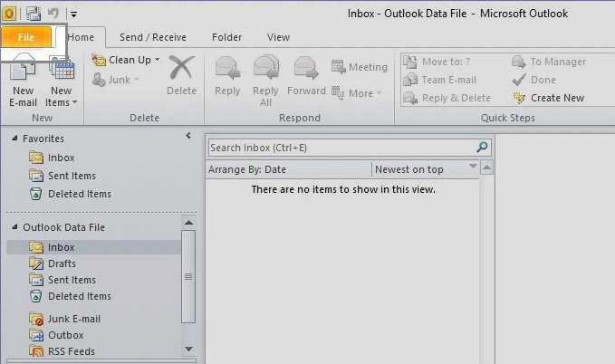
Task: Collapse the Favorites section
Action: 13,139
